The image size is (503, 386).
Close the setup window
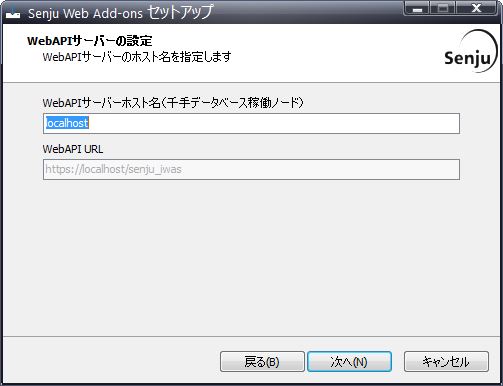[477, 8]
